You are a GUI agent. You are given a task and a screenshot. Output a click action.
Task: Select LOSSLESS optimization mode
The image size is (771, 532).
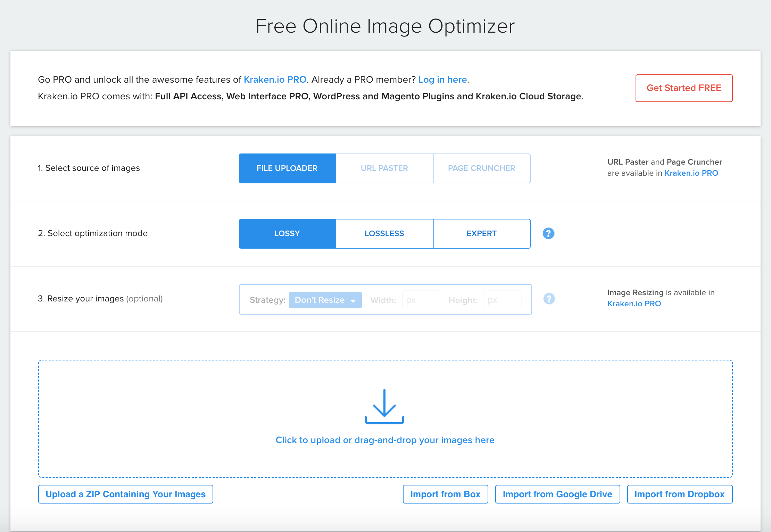[384, 234]
